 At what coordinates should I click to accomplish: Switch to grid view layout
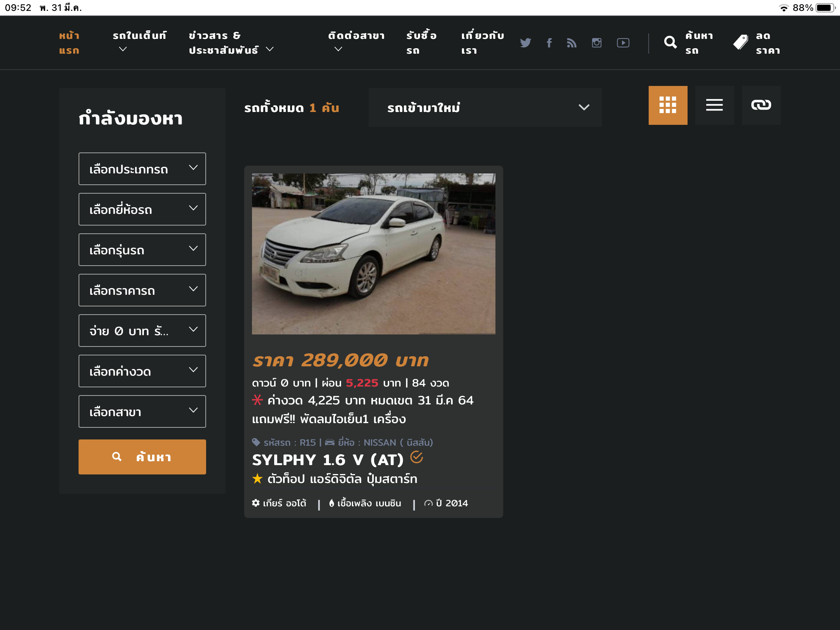point(668,105)
